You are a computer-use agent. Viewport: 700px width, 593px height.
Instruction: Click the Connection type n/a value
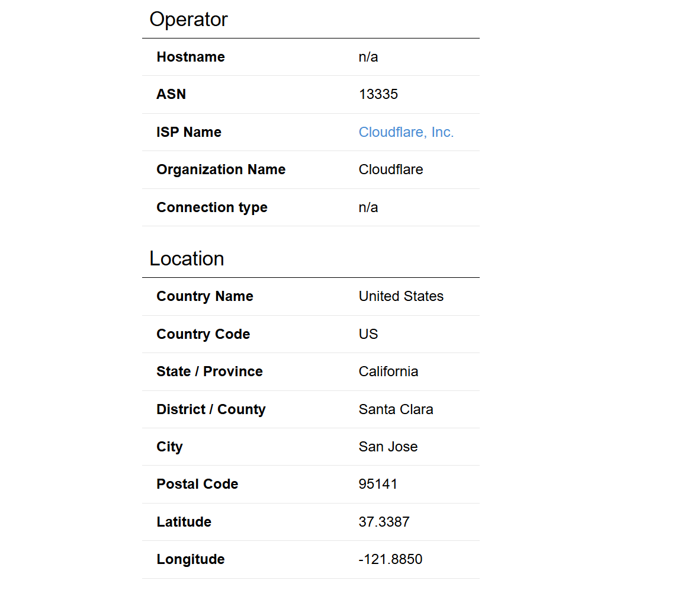coord(368,207)
